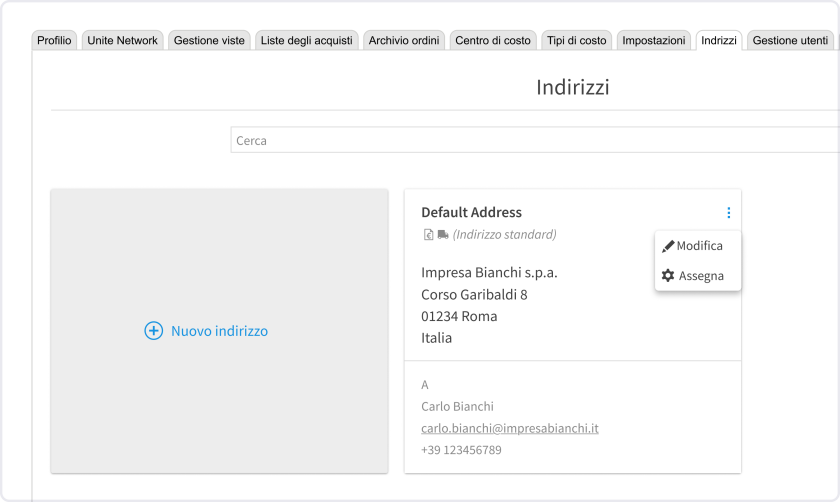Image resolution: width=840 pixels, height=502 pixels.
Task: Click the invoice document icon on address card
Action: tap(428, 235)
